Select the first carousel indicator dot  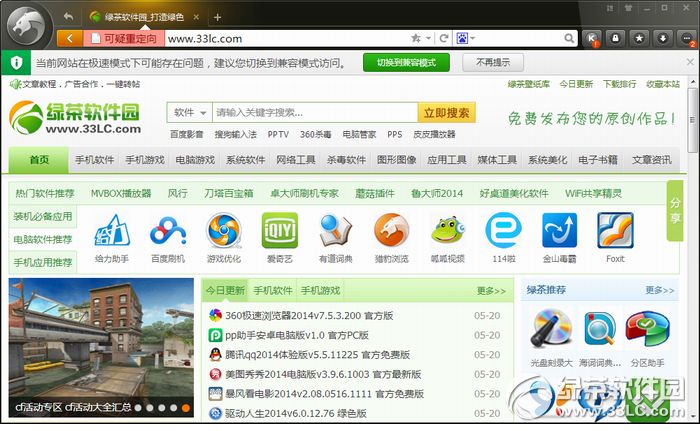click(x=138, y=408)
